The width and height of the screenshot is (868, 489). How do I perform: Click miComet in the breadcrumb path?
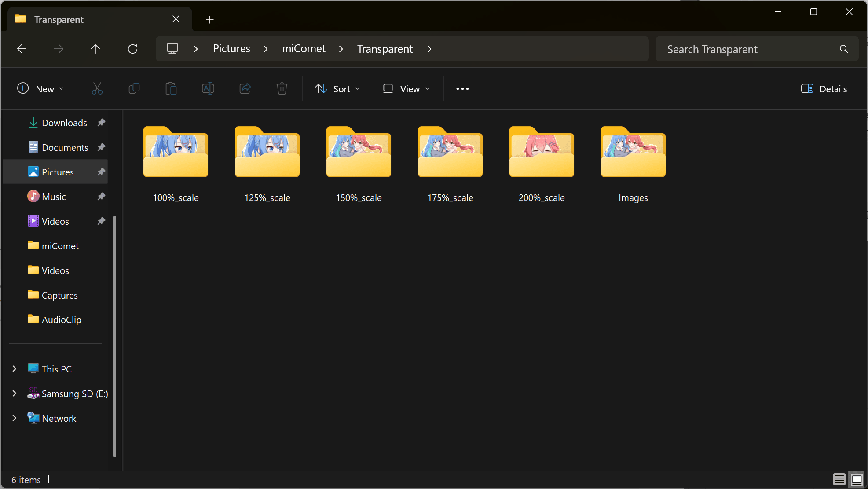pos(304,49)
